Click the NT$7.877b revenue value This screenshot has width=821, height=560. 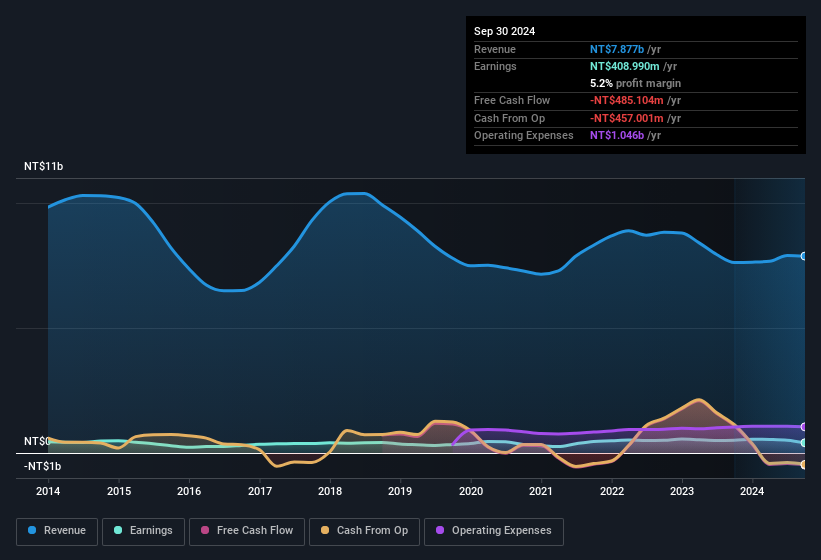[617, 49]
